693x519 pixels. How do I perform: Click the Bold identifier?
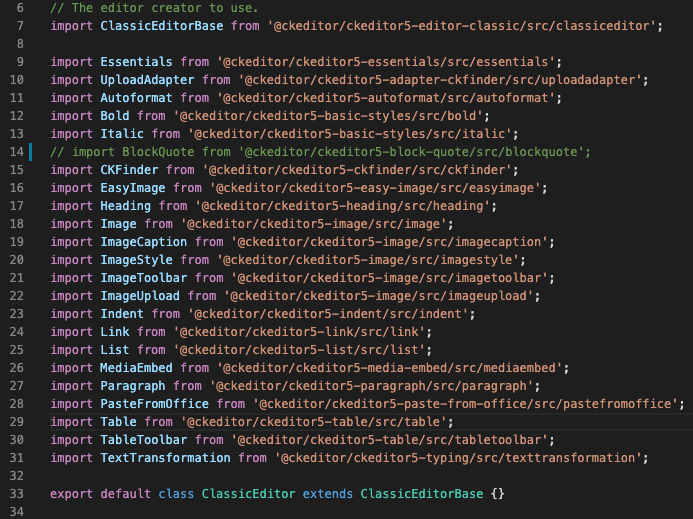pyautogui.click(x=115, y=116)
